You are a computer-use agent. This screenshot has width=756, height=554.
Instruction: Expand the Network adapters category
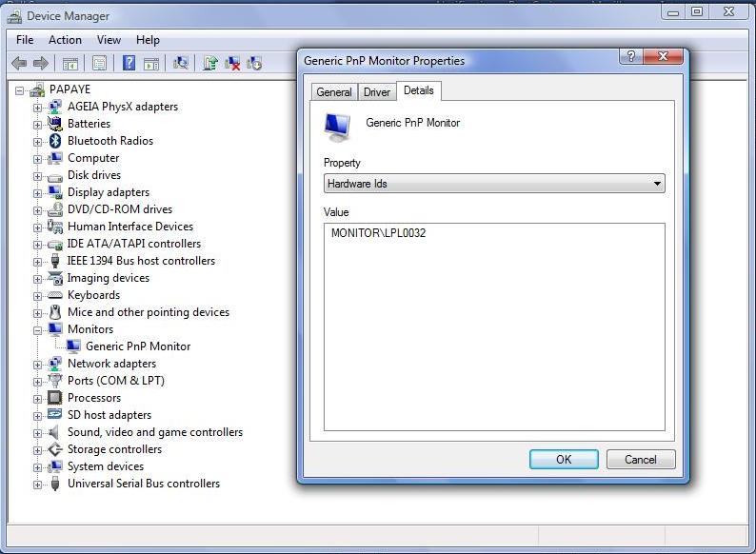coord(37,365)
